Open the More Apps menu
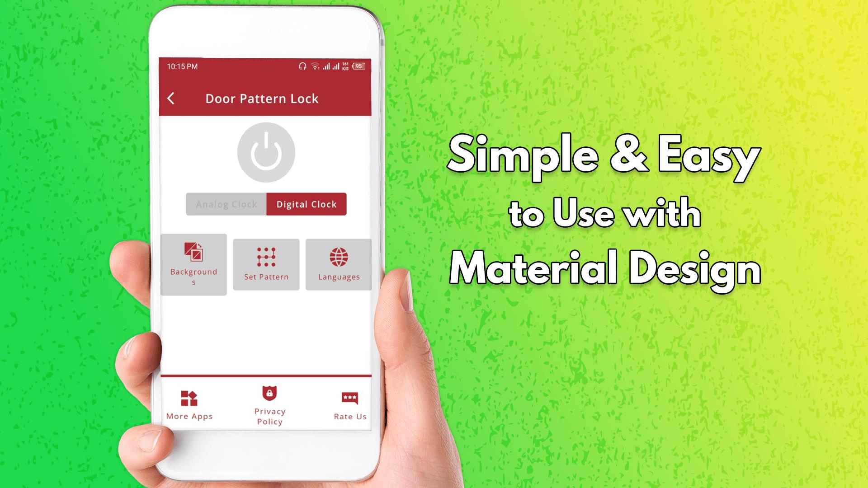 coord(189,404)
